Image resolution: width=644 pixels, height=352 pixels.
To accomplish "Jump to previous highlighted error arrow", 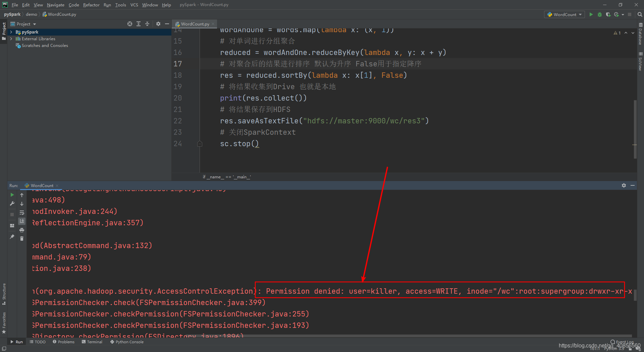I will click(626, 33).
